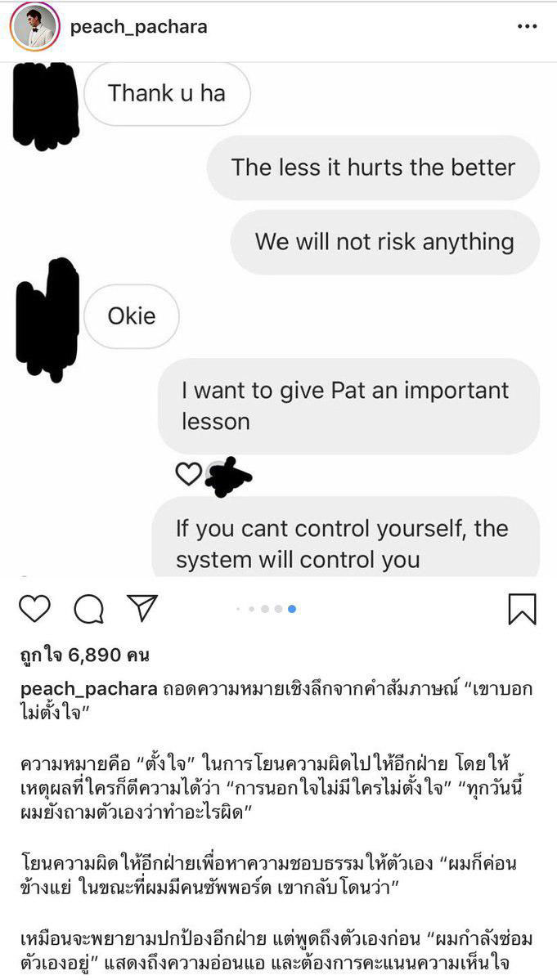This screenshot has width=557, height=980.
Task: Select middle carousel page dot
Action: tap(265, 609)
